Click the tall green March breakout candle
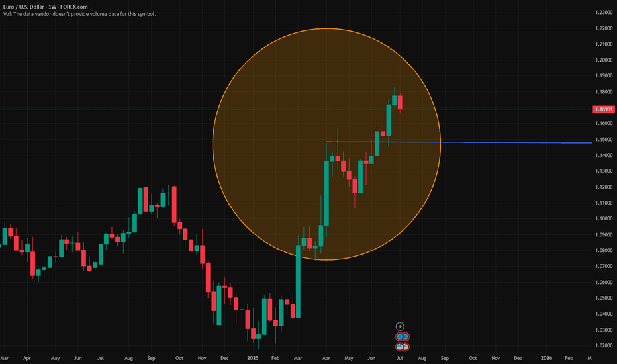617x364 pixels. [x=299, y=281]
